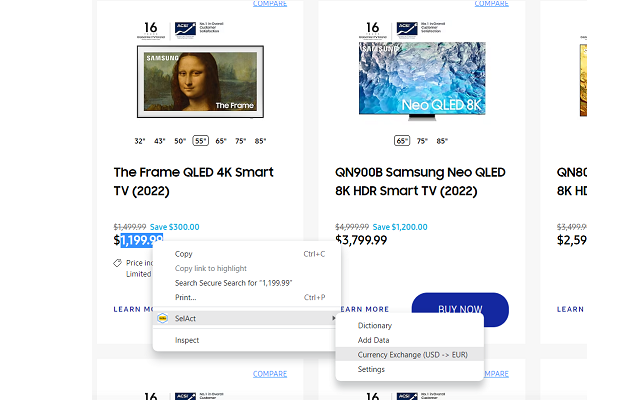This screenshot has height=400, width=640.
Task: Select 65" size for QN900B TV
Action: [402, 141]
